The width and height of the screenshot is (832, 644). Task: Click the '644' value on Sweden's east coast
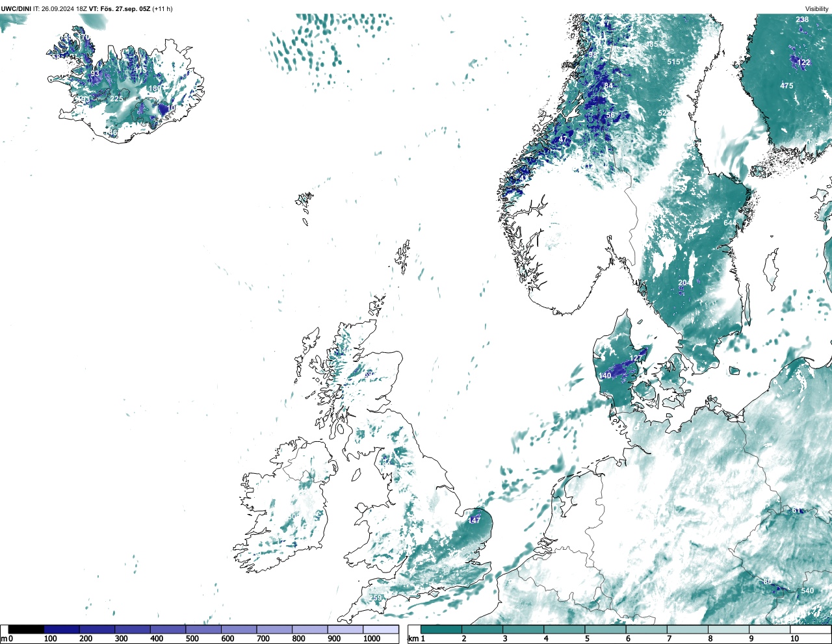tap(730, 223)
